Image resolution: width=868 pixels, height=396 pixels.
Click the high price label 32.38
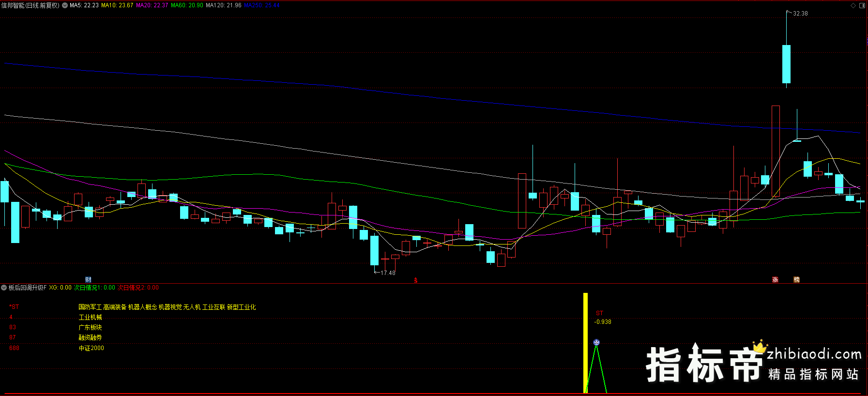(x=800, y=14)
